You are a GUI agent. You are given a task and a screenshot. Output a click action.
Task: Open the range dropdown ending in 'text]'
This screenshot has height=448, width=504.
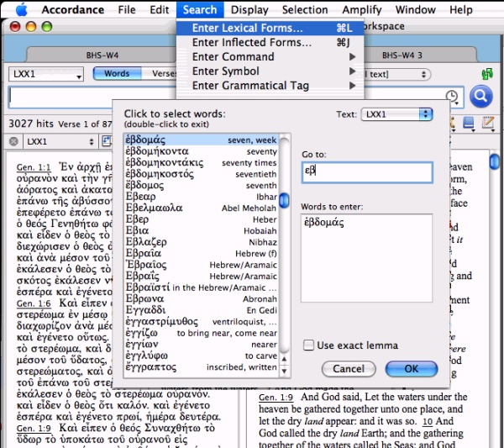[x=397, y=74]
